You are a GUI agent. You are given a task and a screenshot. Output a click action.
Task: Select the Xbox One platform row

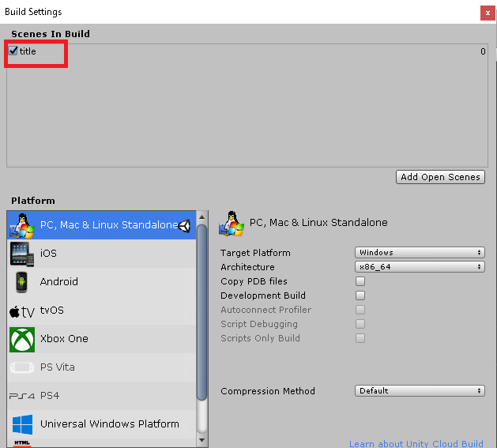101,339
